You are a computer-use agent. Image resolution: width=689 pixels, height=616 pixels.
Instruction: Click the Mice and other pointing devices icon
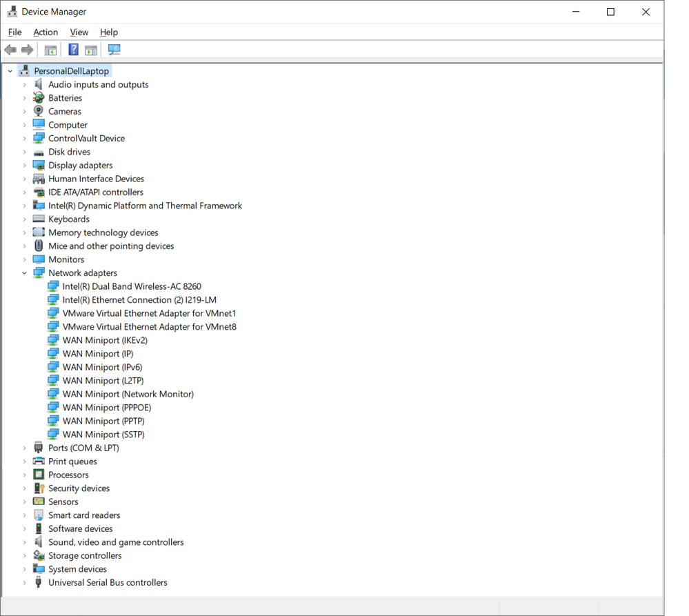click(x=39, y=246)
